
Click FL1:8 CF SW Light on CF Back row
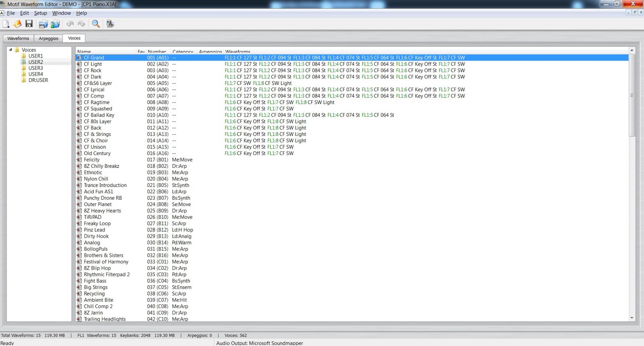click(x=287, y=128)
